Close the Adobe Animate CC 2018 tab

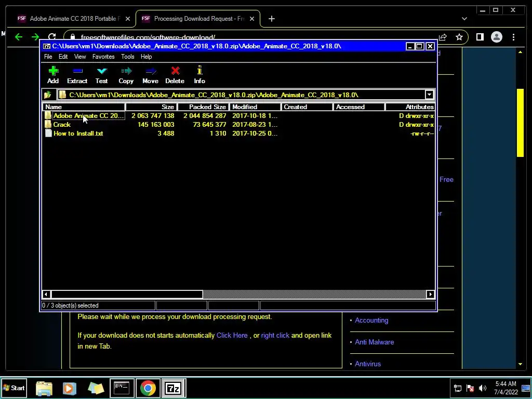(x=128, y=19)
